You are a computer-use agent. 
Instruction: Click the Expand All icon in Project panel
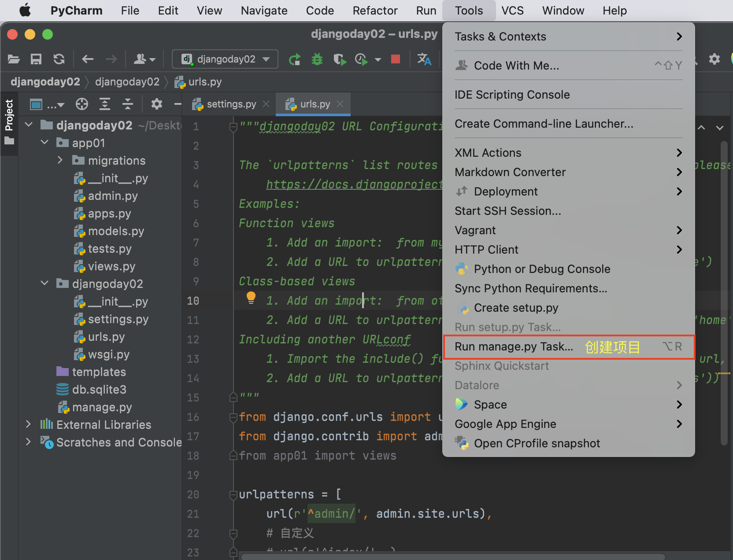point(105,104)
